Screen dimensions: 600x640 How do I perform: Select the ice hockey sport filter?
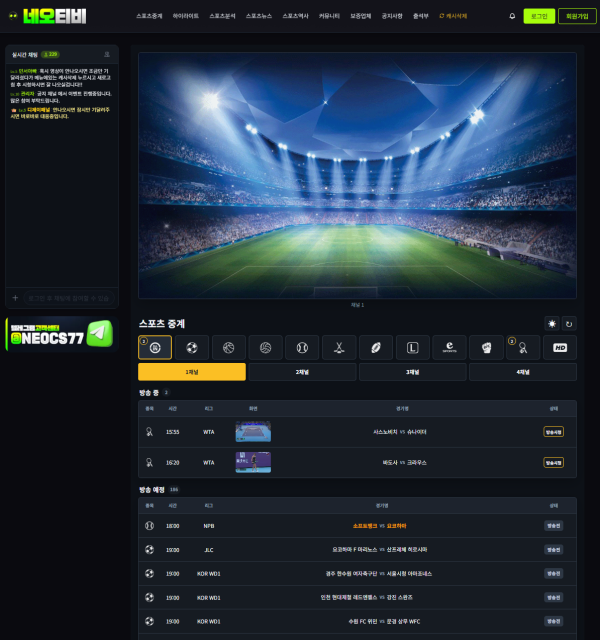(339, 347)
